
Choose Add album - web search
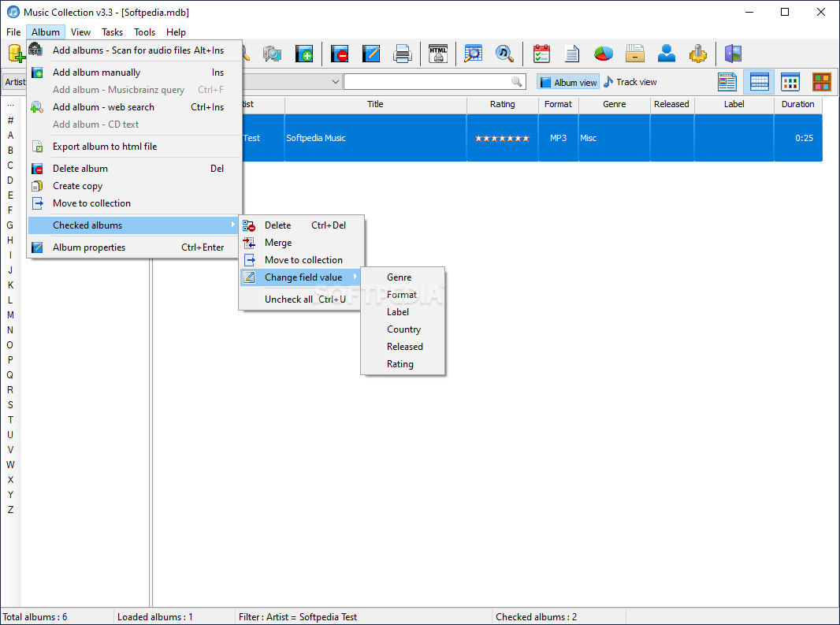pos(134,107)
